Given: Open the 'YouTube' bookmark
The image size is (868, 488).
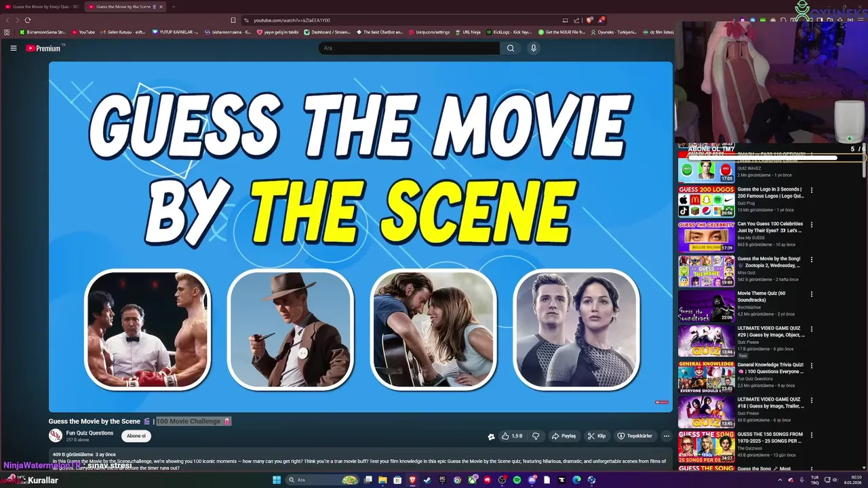Looking at the screenshot, I should pos(84,32).
